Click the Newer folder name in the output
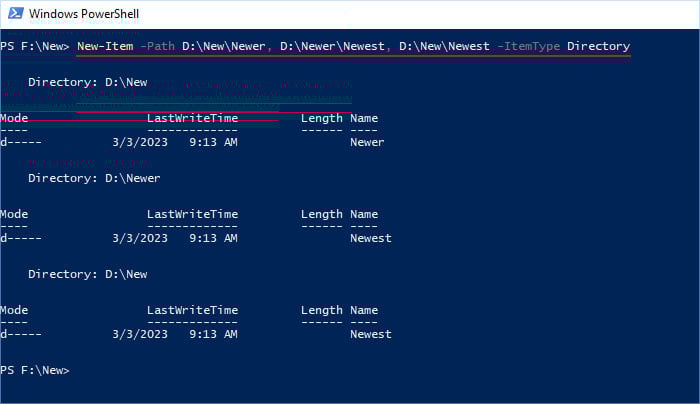 [x=367, y=142]
